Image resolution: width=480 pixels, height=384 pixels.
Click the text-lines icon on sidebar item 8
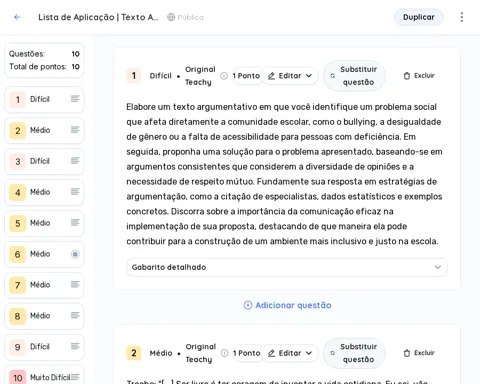coord(75,315)
